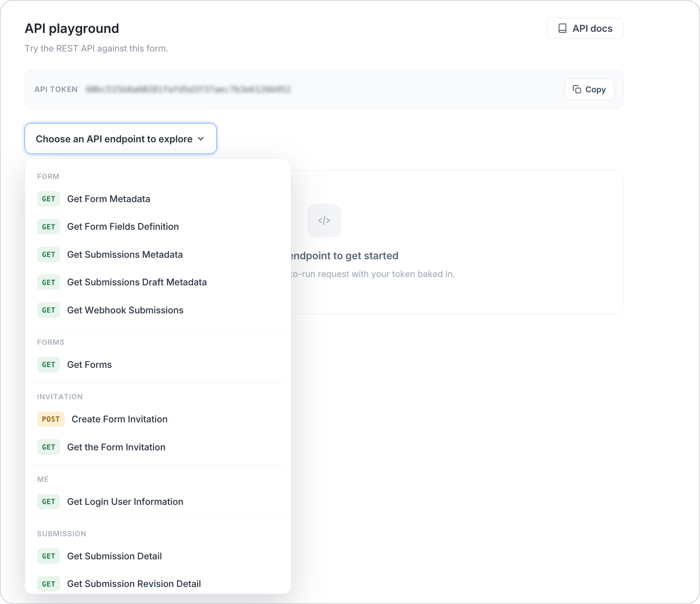Viewport: 700px width, 604px height.
Task: Click the GET badge beside Get Login User Information
Action: (x=48, y=501)
